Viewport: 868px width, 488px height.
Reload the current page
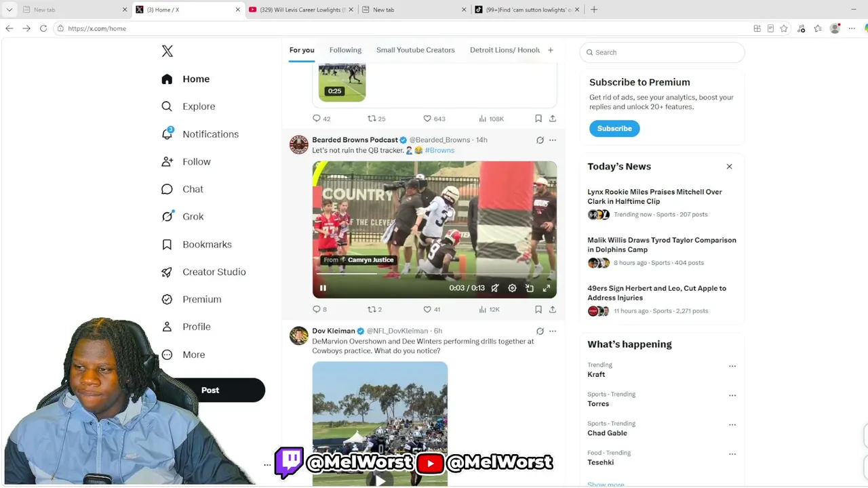43,28
